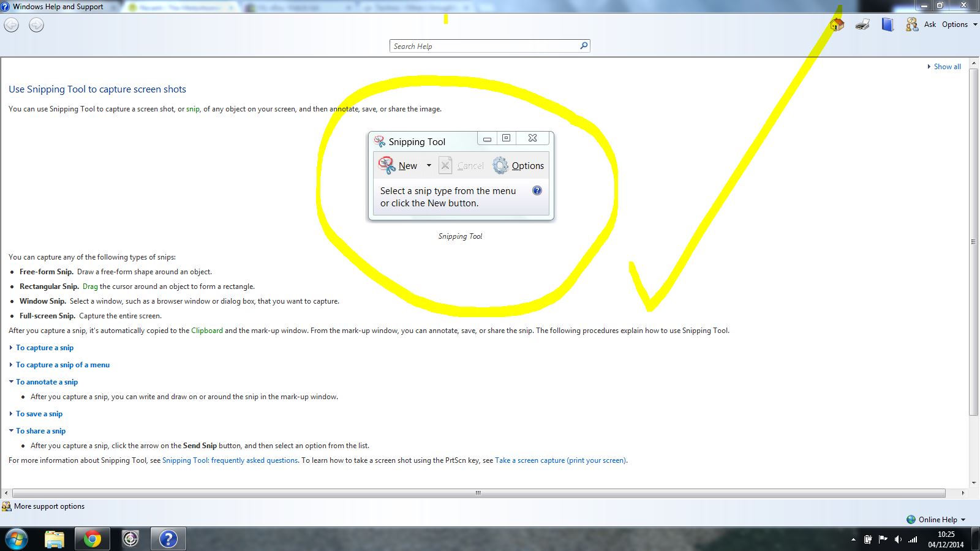980x551 pixels.
Task: Open Help and Support home page icon
Action: pos(837,24)
